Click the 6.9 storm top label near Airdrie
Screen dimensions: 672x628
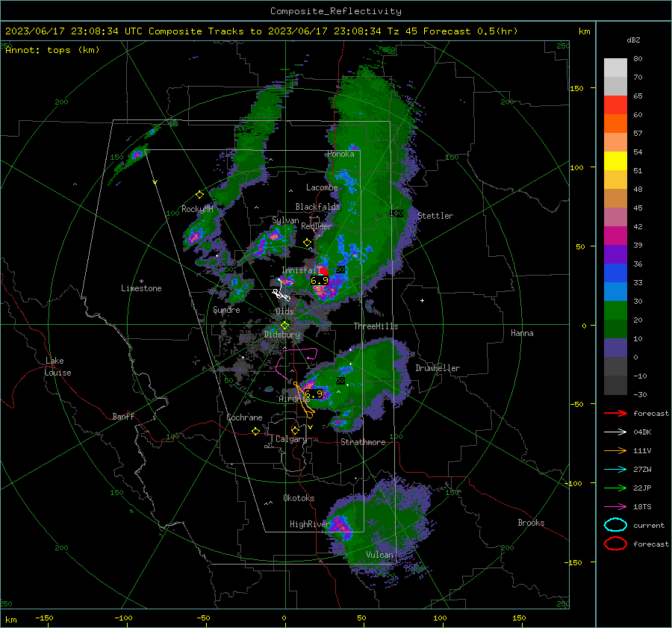click(x=314, y=394)
